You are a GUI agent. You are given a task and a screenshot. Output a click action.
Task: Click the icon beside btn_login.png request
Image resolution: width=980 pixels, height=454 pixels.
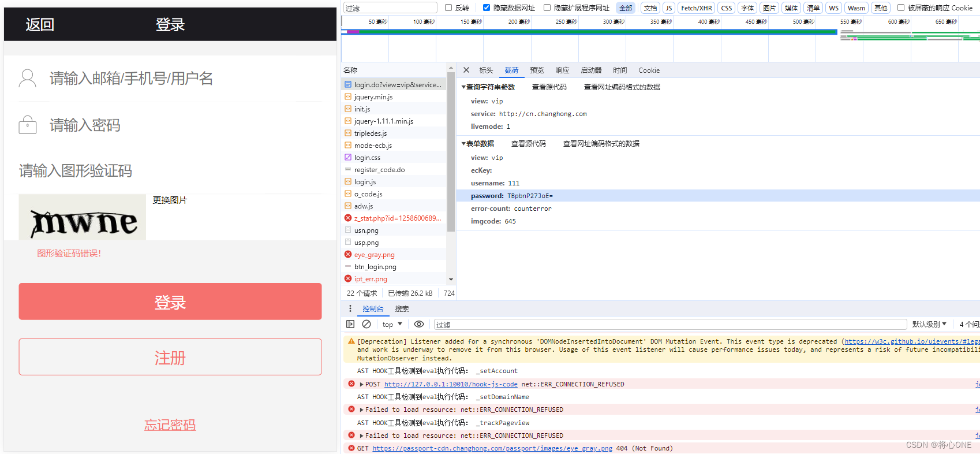point(348,266)
